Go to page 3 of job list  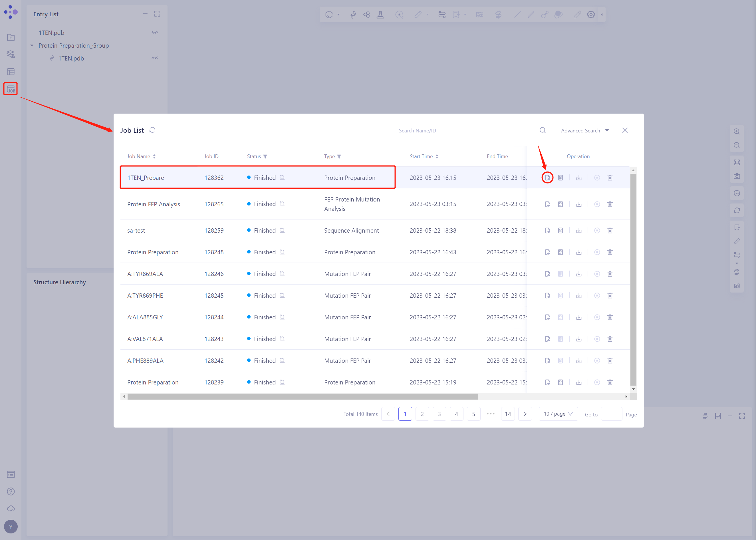439,414
